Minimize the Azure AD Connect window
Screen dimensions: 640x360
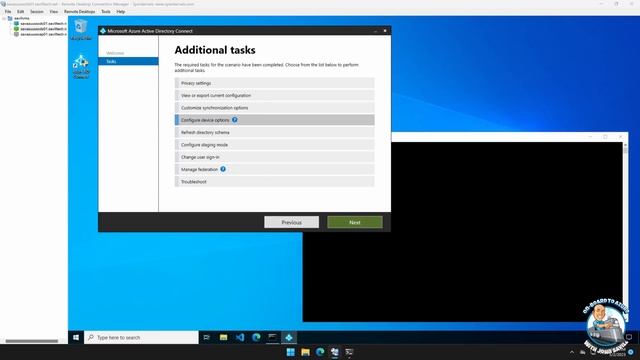click(x=376, y=31)
